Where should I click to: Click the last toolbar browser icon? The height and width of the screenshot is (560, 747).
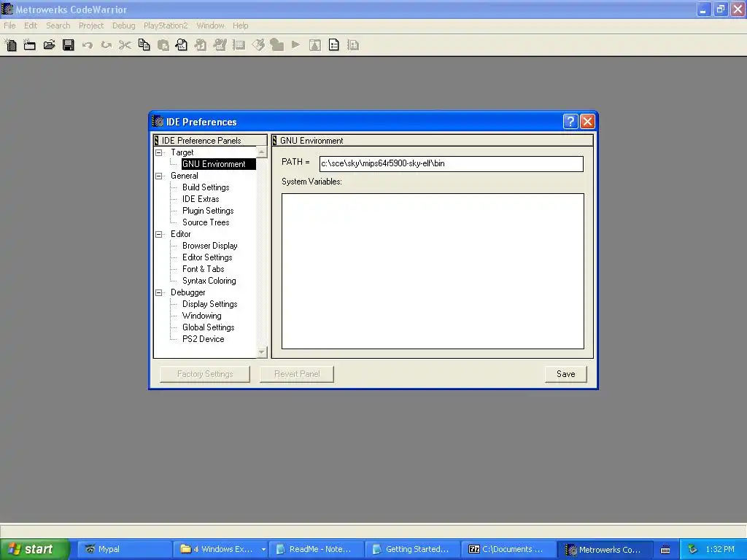point(353,45)
